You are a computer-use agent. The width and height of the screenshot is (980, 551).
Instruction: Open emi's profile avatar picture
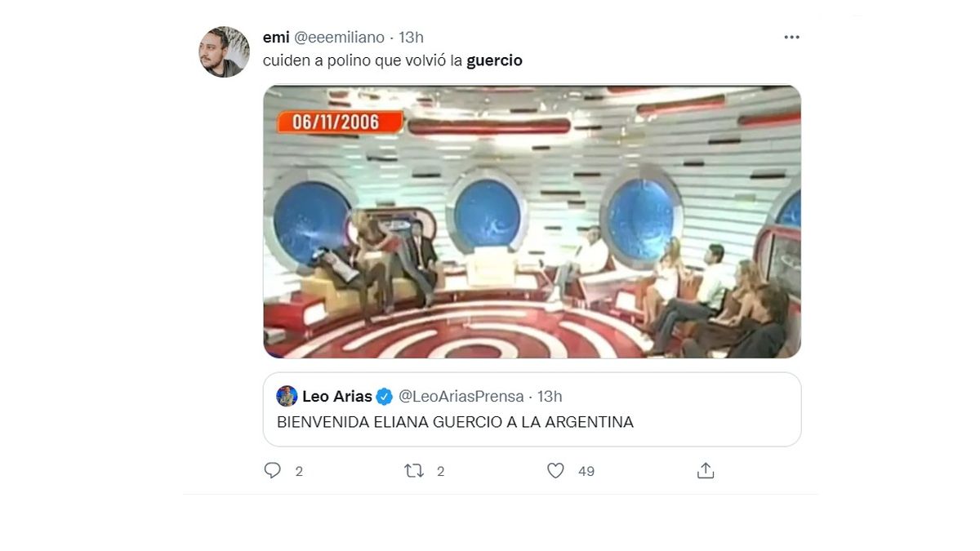(x=224, y=51)
